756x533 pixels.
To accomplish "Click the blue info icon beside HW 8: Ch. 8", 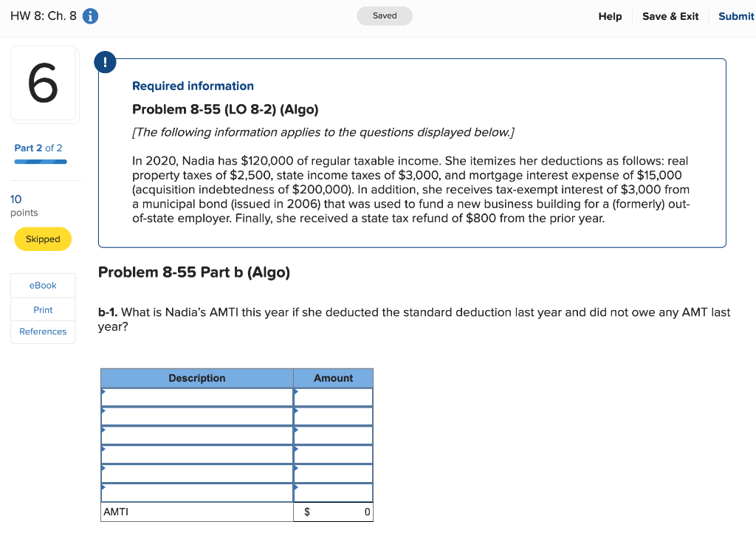I will 90,16.
